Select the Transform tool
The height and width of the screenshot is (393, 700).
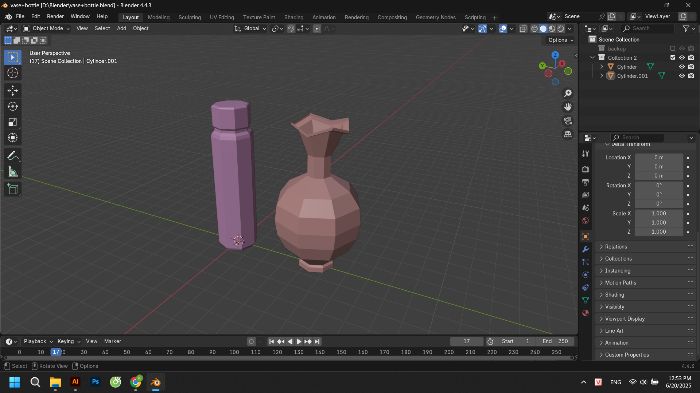click(12, 138)
